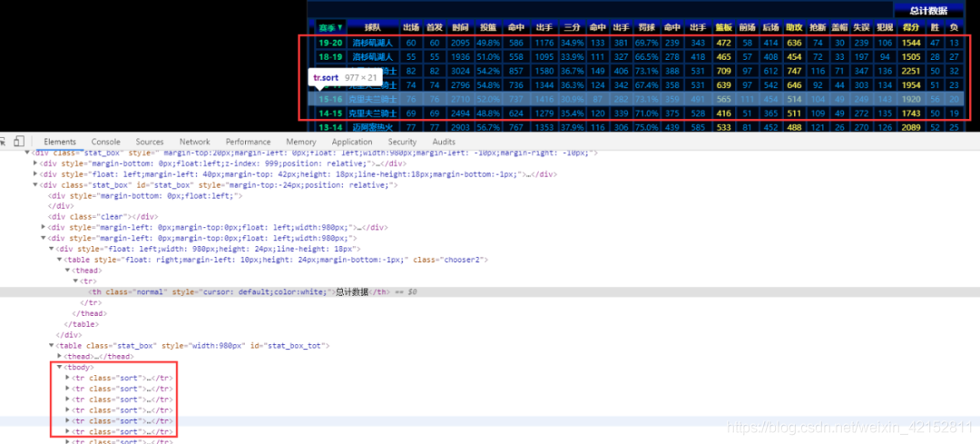Screen dimensions: 980x444
Task: Open the Audits tab
Action: tap(444, 142)
